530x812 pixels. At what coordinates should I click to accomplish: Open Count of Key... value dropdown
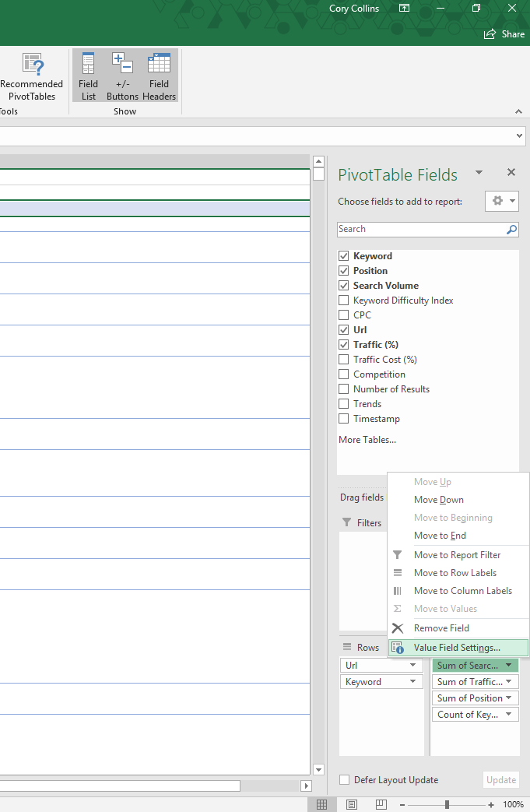click(x=508, y=715)
